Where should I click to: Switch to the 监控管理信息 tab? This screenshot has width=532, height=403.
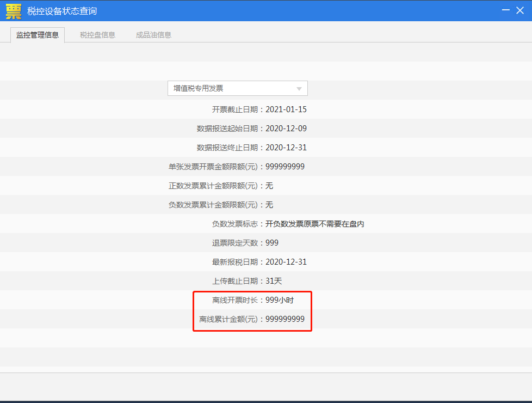point(38,35)
